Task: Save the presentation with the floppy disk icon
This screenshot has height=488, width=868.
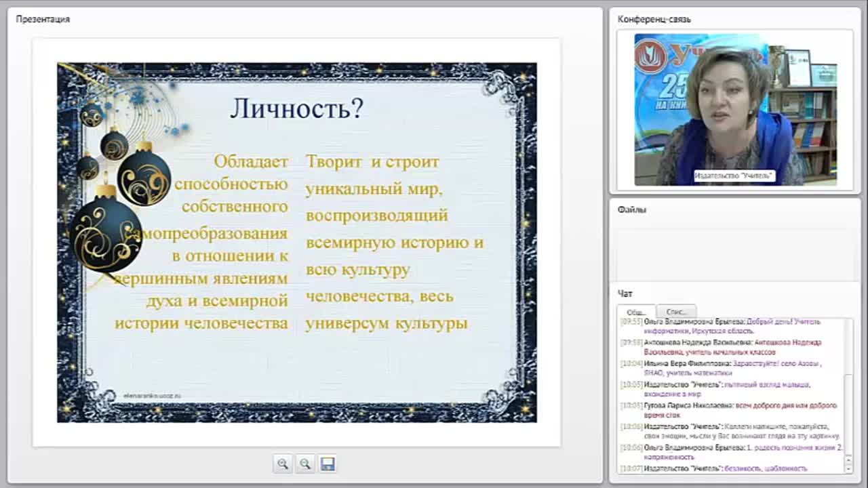Action: click(328, 464)
